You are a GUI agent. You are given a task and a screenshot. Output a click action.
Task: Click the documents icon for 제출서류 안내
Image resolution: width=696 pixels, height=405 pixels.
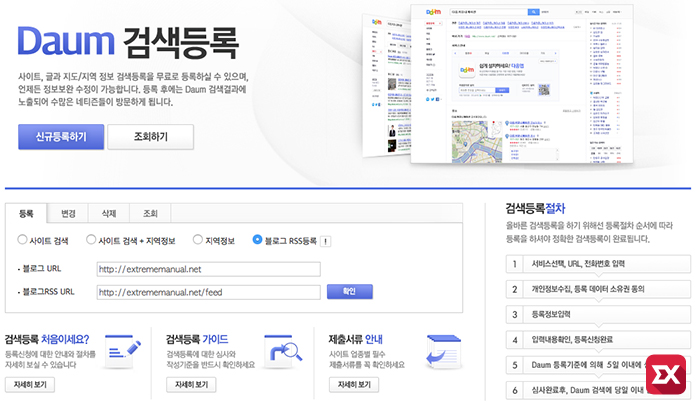coord(444,353)
